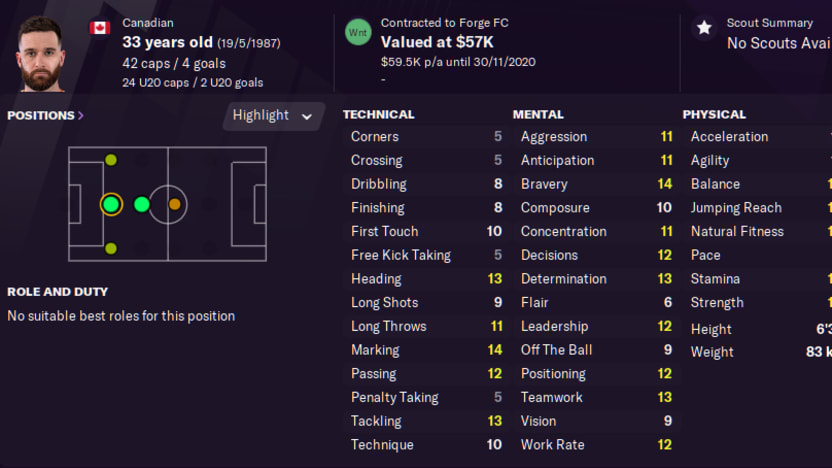Click the Contracted to Forge FC text

[445, 22]
